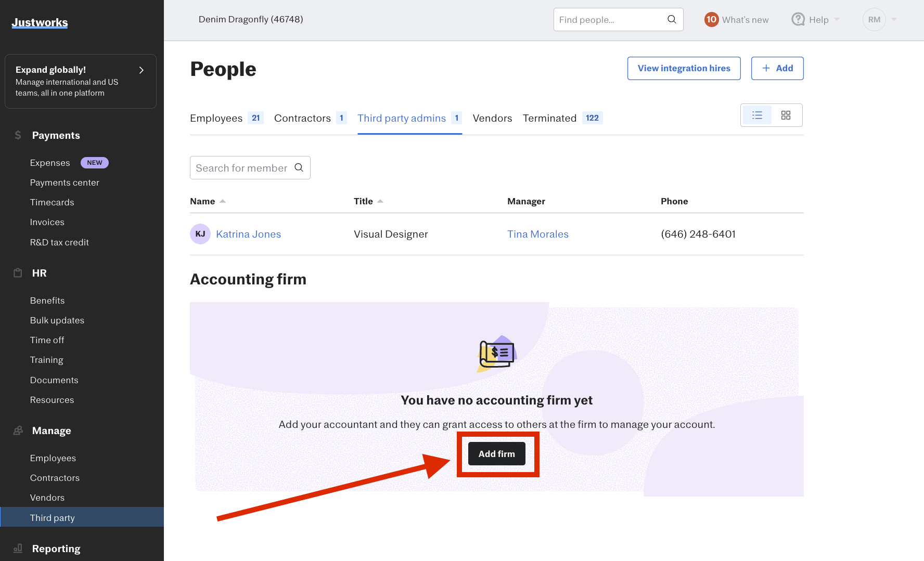
Task: Click the Manage people icon in sidebar
Action: click(x=18, y=430)
